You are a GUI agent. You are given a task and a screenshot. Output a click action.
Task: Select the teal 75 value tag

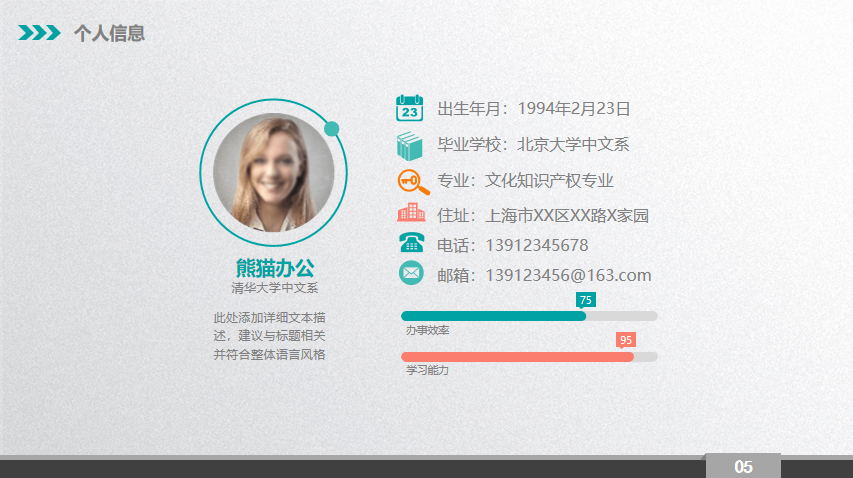coord(585,300)
